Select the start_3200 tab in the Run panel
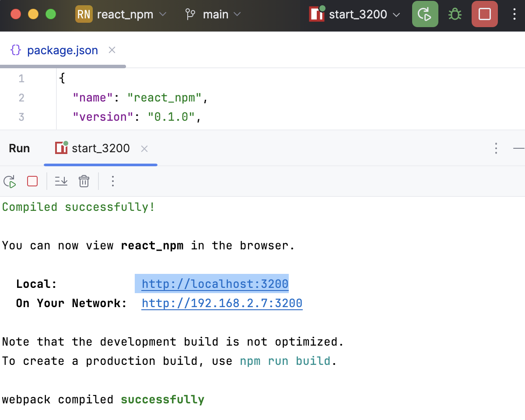The width and height of the screenshot is (525, 420). [100, 148]
